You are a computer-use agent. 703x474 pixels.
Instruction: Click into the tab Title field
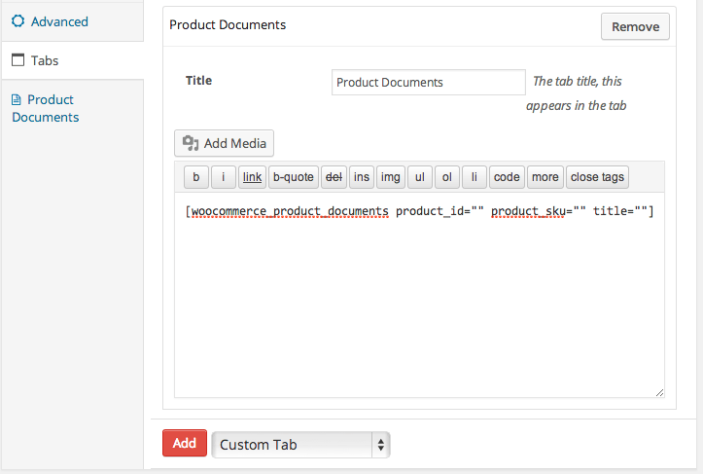tap(428, 82)
